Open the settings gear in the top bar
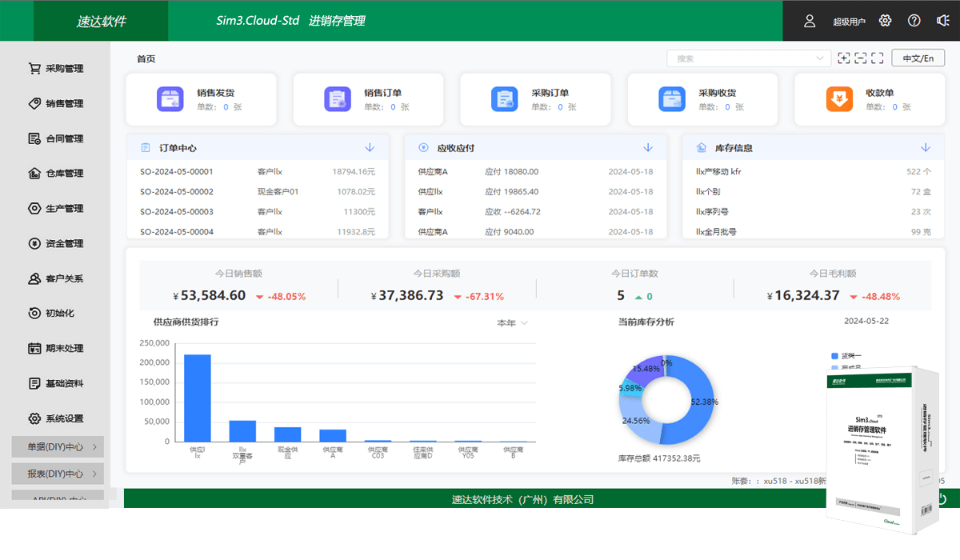960x560 pixels. (885, 21)
